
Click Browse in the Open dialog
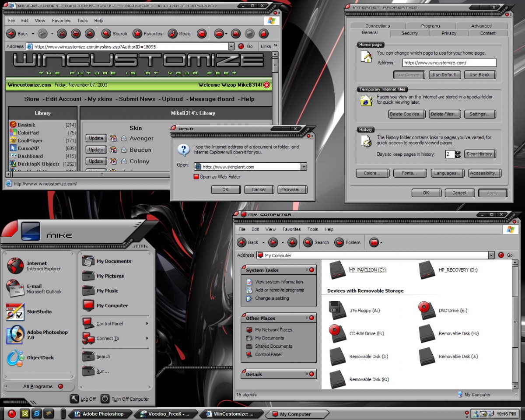coord(292,189)
